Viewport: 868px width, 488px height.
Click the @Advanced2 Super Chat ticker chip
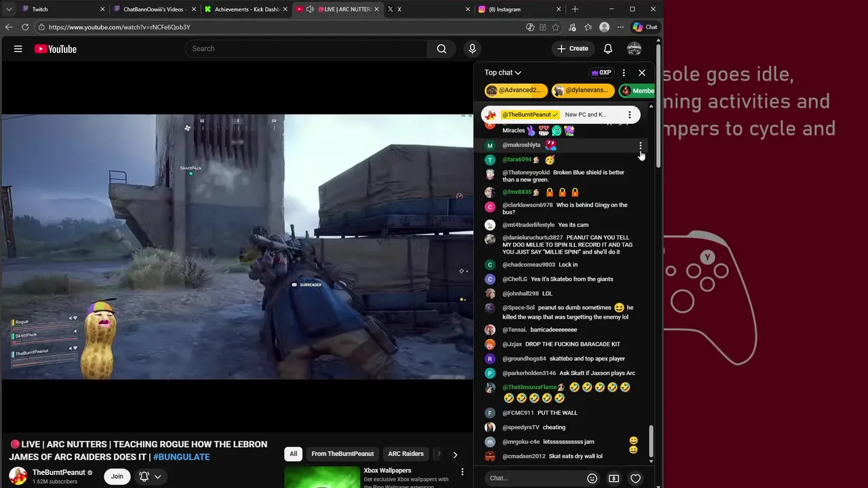pos(516,91)
